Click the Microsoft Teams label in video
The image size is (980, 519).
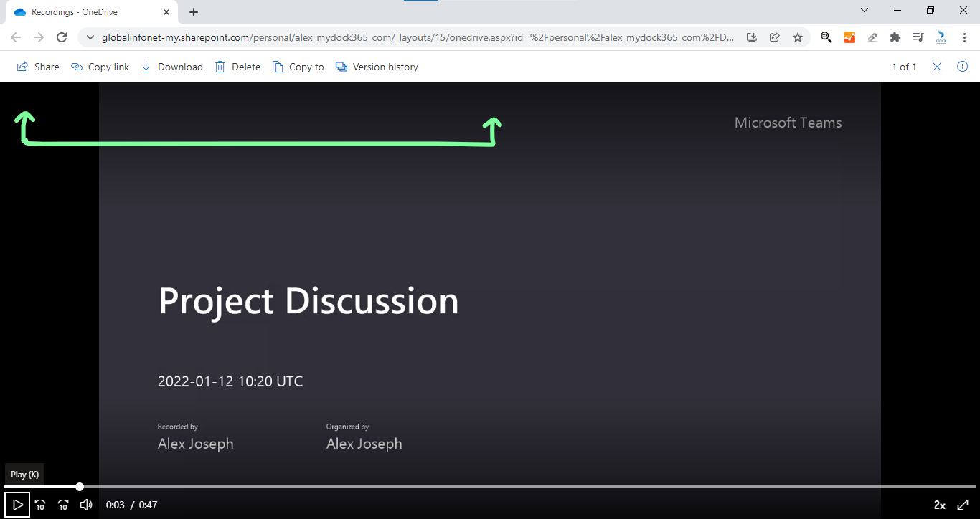tap(788, 123)
